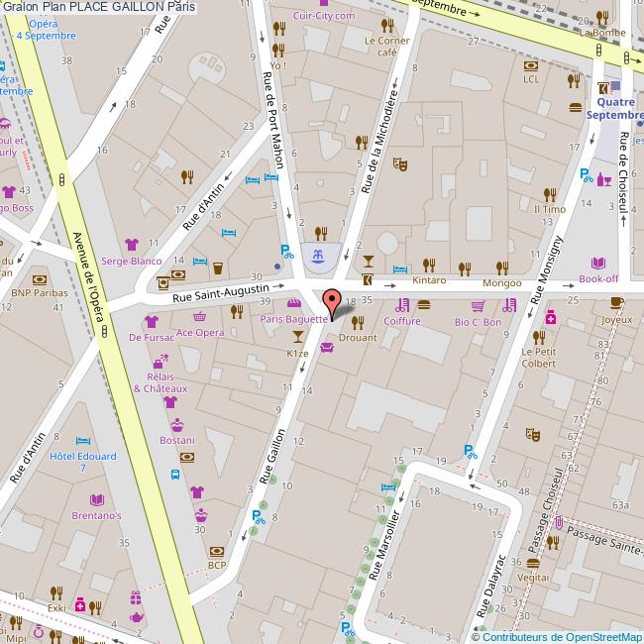Click the Rue Saint-Augustin street label
This screenshot has height=644, width=644.
tap(220, 292)
